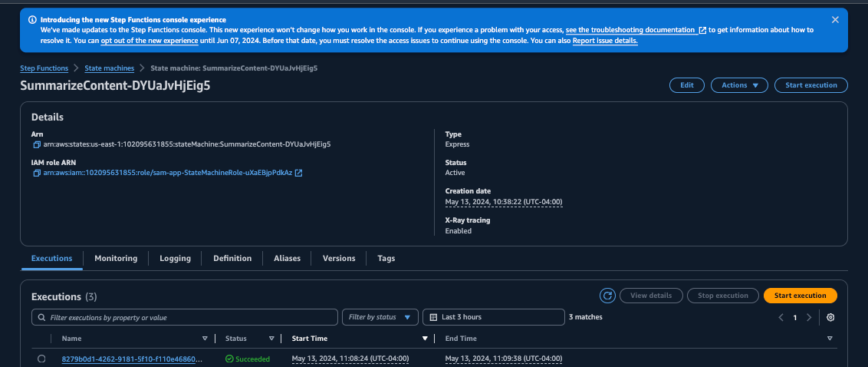The image size is (868, 367).
Task: Switch to the Monitoring tab
Action: point(116,258)
